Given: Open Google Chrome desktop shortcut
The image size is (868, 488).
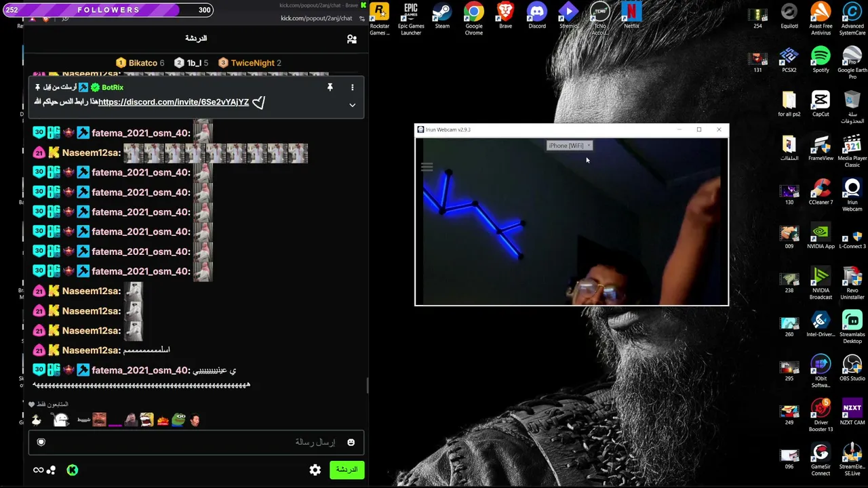Looking at the screenshot, I should pyautogui.click(x=474, y=20).
